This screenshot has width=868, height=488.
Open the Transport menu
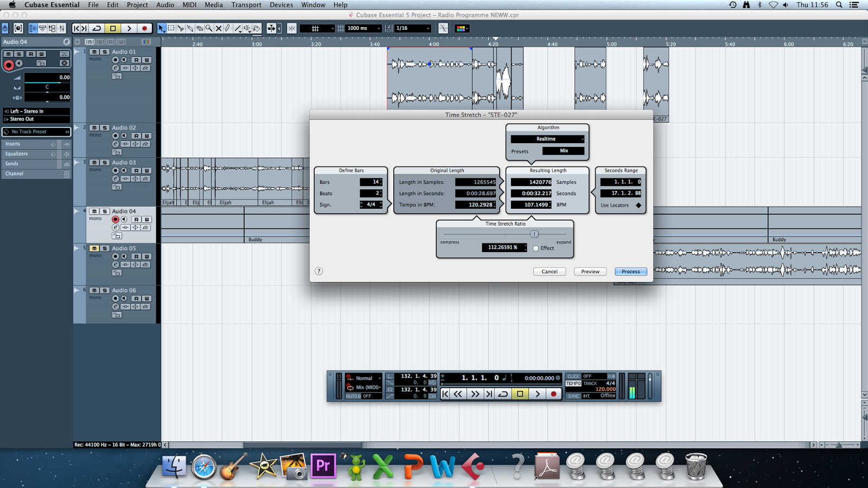246,5
